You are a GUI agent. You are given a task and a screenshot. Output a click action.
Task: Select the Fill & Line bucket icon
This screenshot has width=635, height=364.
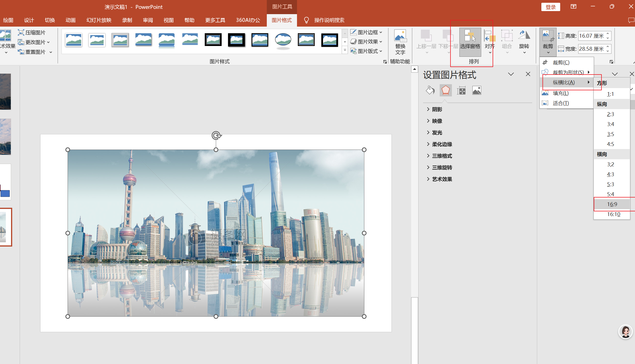click(430, 90)
